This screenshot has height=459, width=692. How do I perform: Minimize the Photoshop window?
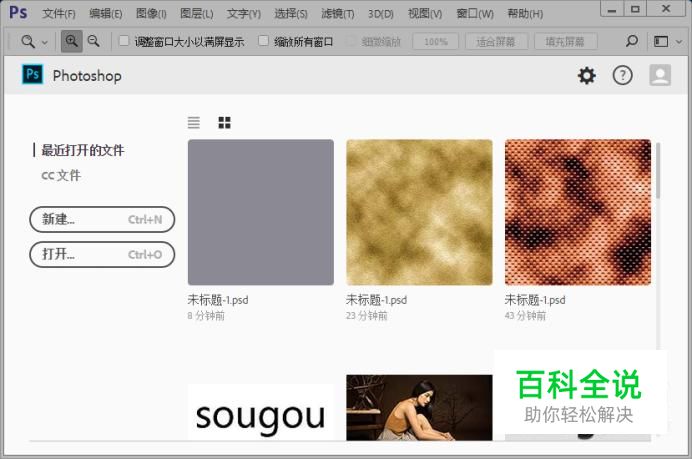[612, 9]
